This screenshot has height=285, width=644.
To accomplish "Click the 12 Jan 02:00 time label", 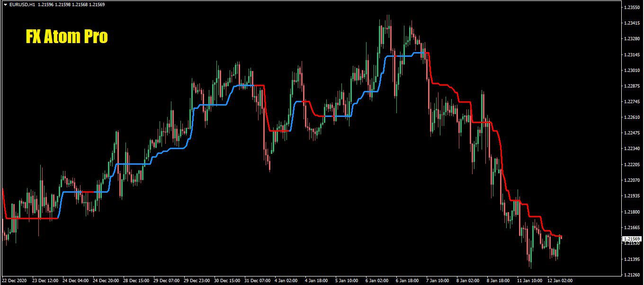I will (560, 280).
